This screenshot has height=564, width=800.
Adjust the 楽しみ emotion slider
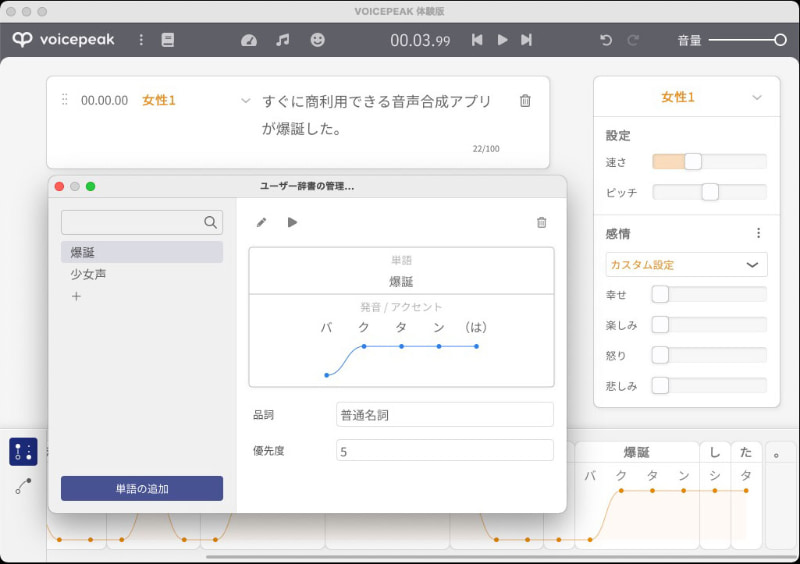click(x=709, y=325)
